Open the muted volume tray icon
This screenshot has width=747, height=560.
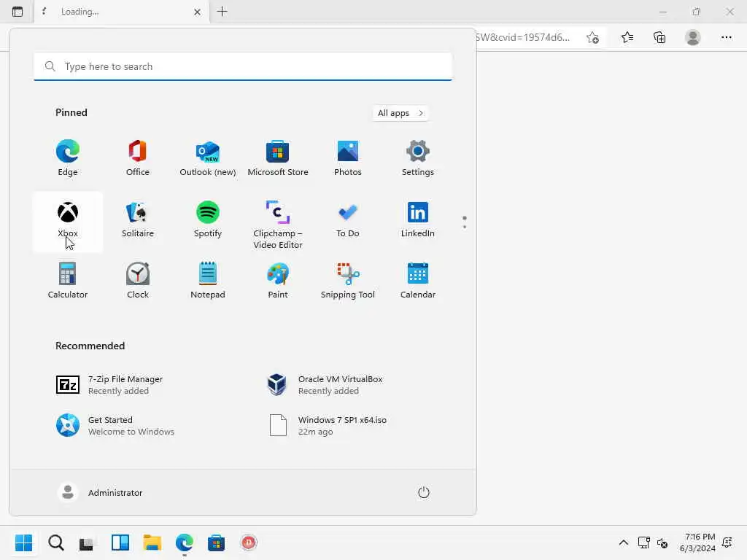click(x=662, y=542)
